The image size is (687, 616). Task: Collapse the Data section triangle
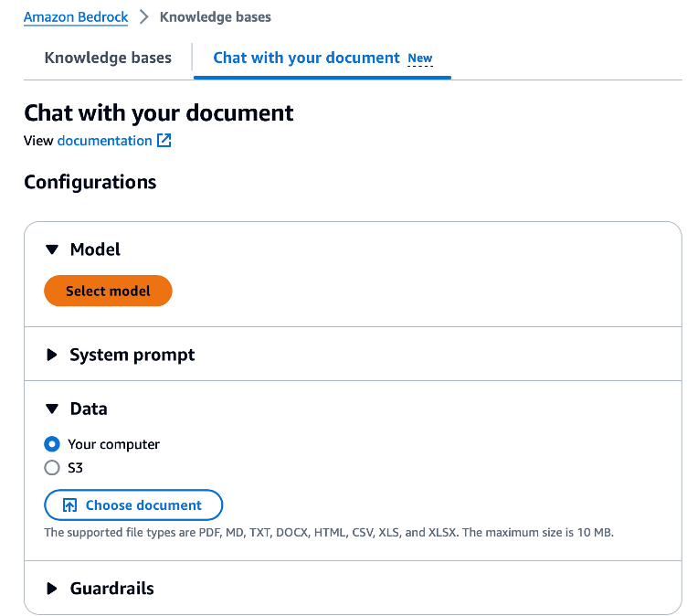point(52,409)
